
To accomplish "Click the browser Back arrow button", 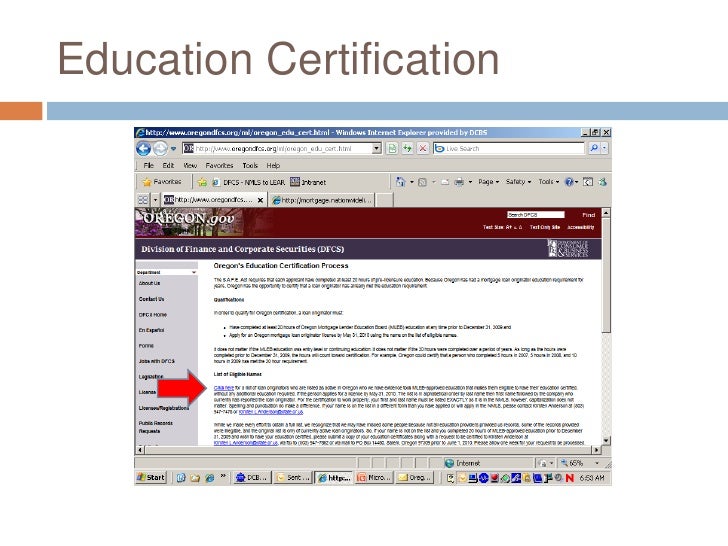I will point(143,149).
